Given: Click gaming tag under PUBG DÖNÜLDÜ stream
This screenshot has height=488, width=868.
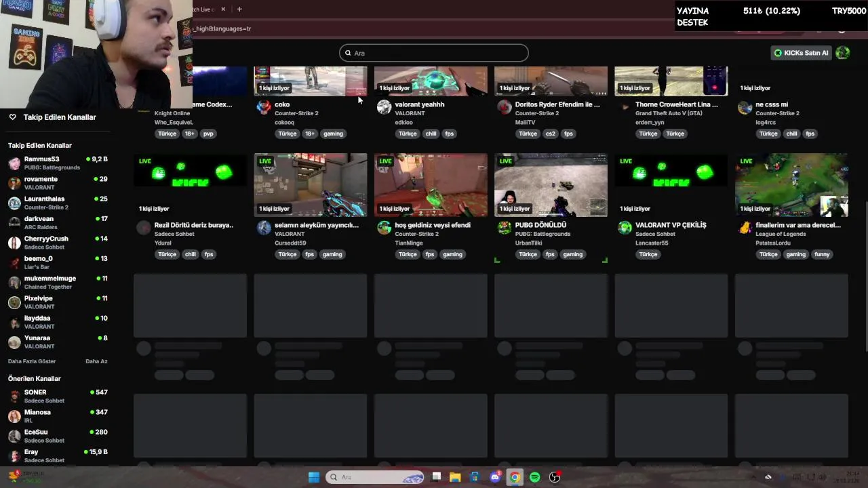Looking at the screenshot, I should (x=572, y=254).
